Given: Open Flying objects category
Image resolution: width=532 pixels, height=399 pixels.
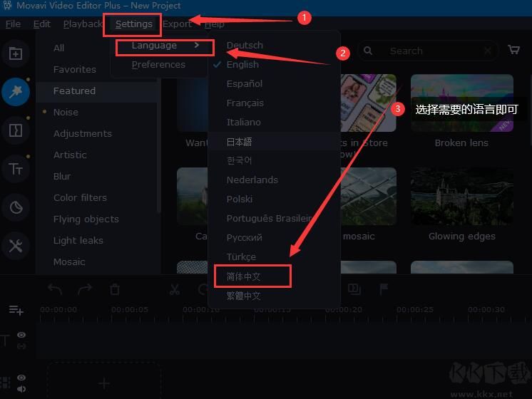Looking at the screenshot, I should [x=86, y=219].
